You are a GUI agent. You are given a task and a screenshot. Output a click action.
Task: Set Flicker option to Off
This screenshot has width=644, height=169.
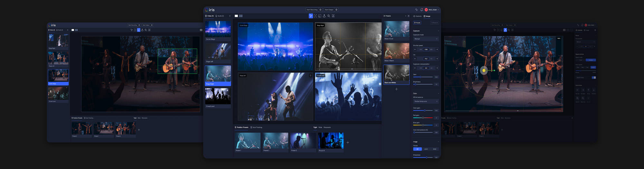click(x=417, y=149)
